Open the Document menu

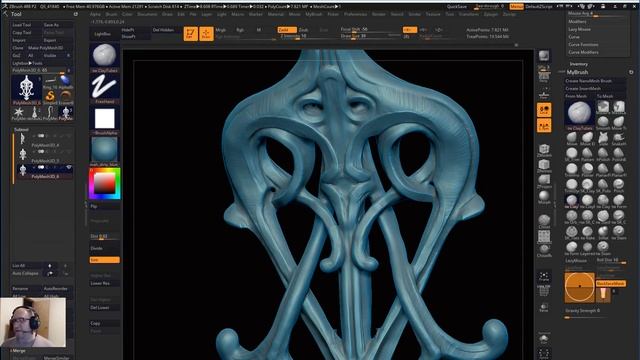pyautogui.click(x=147, y=14)
